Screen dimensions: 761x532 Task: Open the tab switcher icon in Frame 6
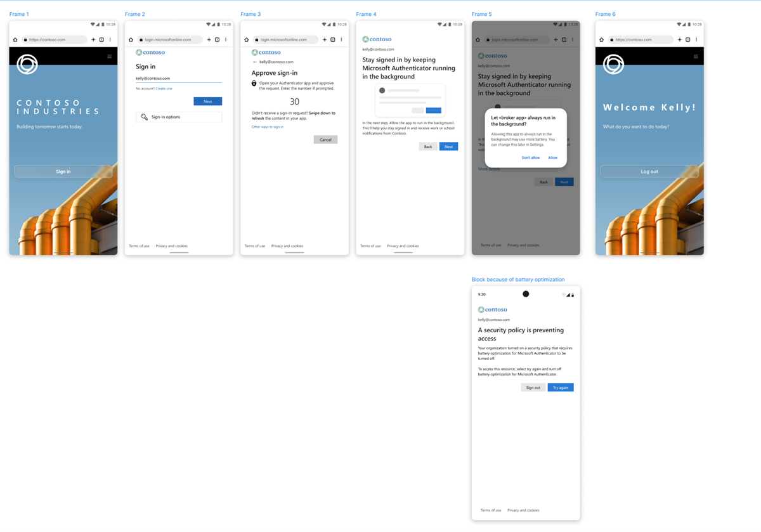pyautogui.click(x=687, y=39)
